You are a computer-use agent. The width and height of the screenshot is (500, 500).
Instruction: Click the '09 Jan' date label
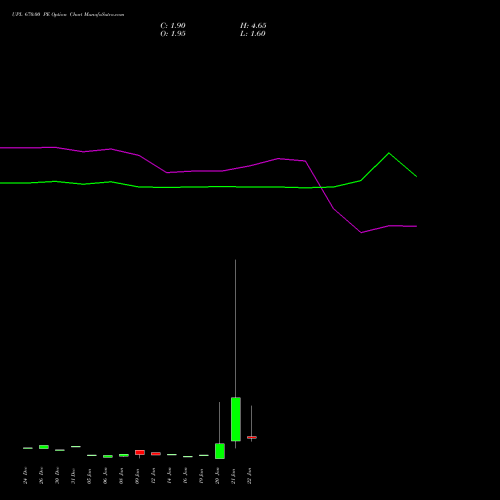138,476
